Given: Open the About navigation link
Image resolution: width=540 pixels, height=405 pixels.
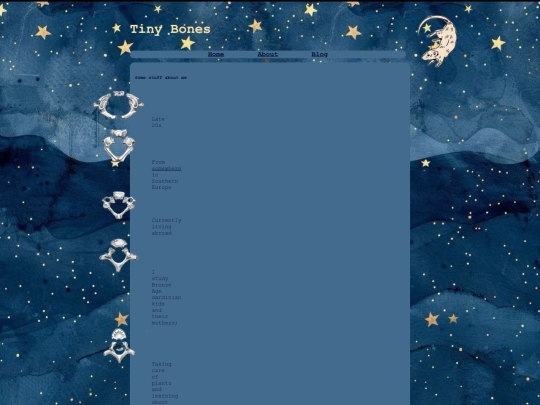Looking at the screenshot, I should [268, 54].
